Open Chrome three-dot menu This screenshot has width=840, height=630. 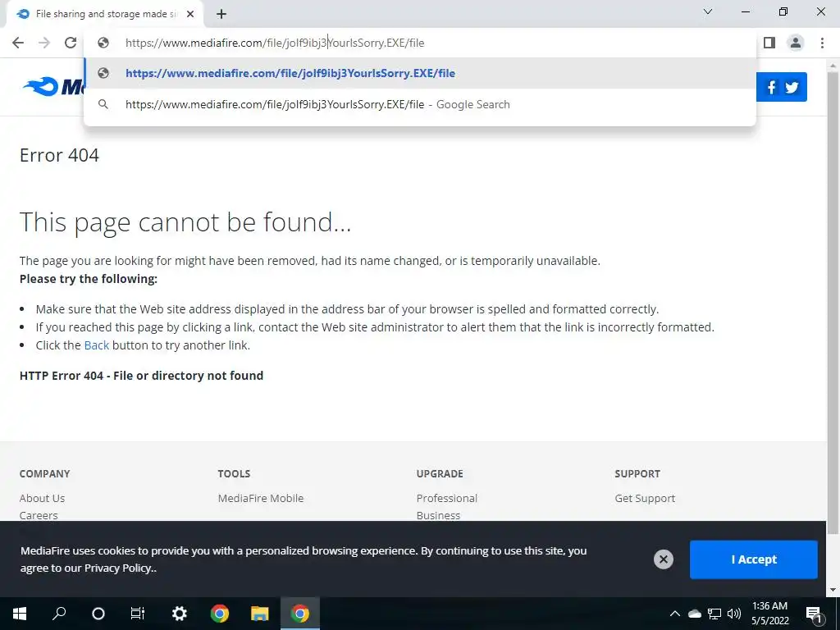point(822,43)
